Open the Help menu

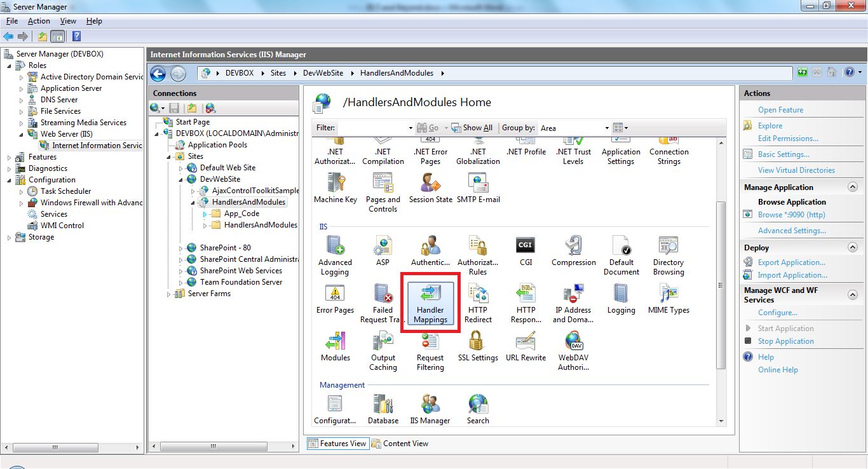tap(94, 21)
